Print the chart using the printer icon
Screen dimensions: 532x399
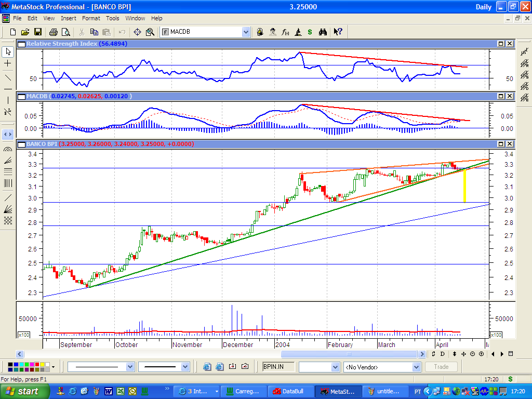(53, 32)
